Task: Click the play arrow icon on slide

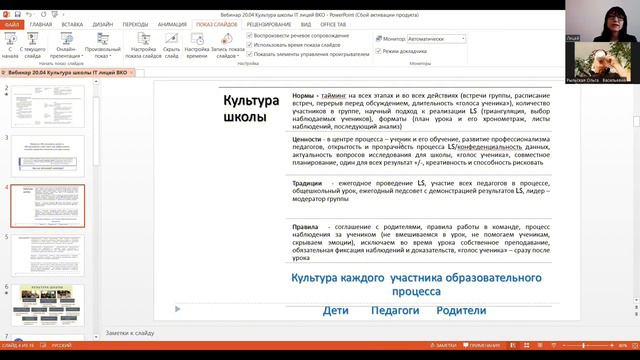Action: pos(178,309)
